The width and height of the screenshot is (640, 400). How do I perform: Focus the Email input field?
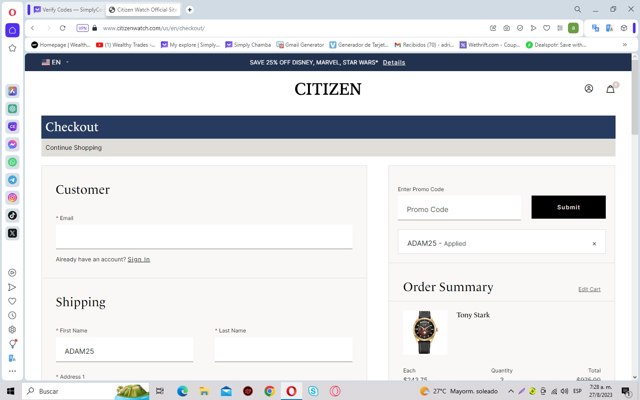click(204, 236)
